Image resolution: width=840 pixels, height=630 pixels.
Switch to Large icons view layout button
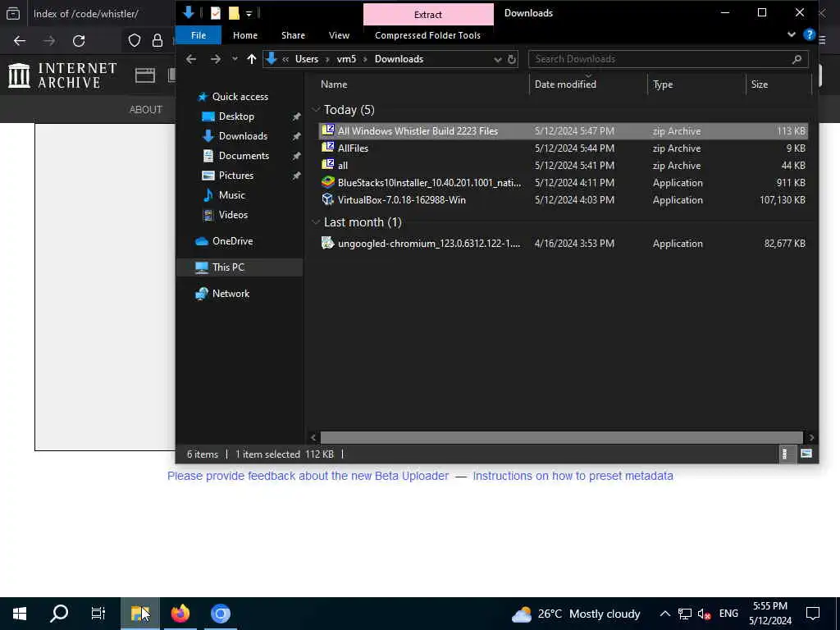(806, 454)
